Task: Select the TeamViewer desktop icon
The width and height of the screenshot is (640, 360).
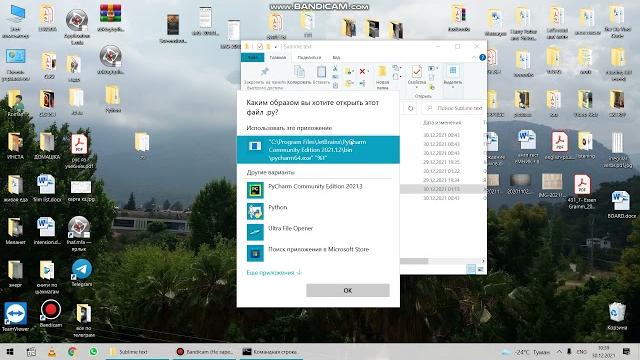Action: [x=16, y=316]
